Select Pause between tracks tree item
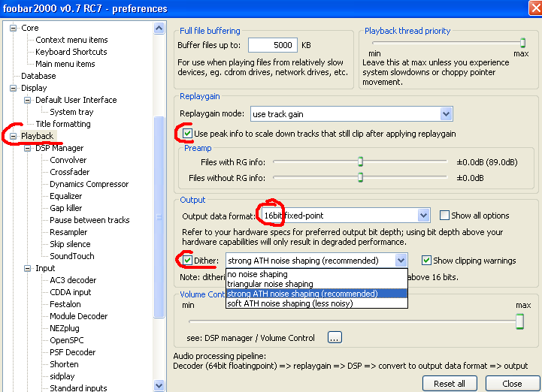The height and width of the screenshot is (392, 542). coord(89,220)
